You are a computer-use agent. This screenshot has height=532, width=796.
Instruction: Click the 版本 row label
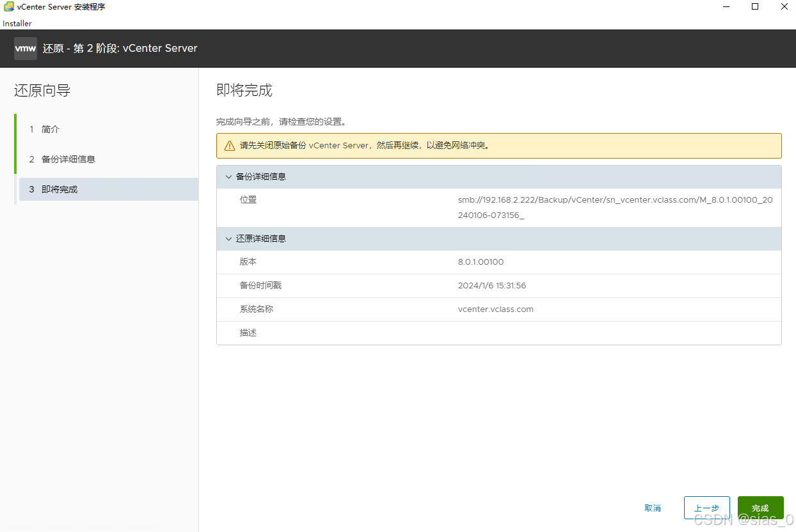point(248,262)
